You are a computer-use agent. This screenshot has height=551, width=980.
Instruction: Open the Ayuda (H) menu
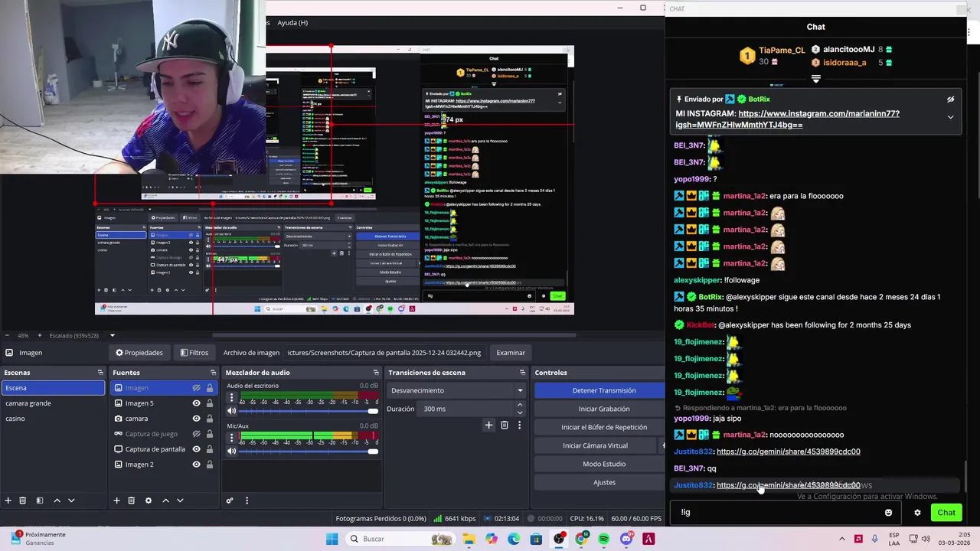[x=292, y=23]
